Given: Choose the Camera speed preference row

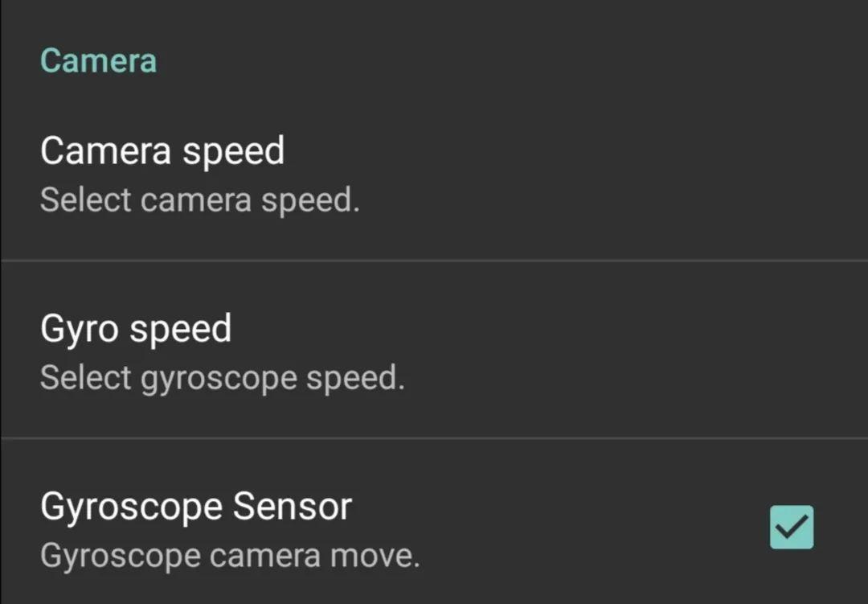Looking at the screenshot, I should (x=434, y=174).
